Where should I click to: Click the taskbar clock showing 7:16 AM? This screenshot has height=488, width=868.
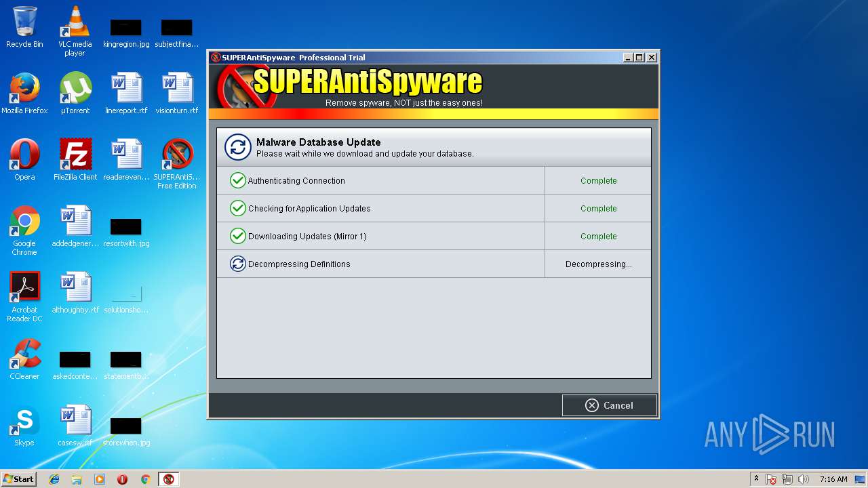tap(833, 479)
